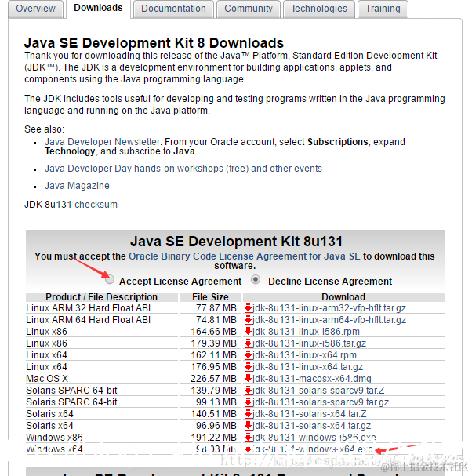The height and width of the screenshot is (476, 472).
Task: Download jdk-8u131-linux-i586.tar.gz file link
Action: click(x=309, y=343)
